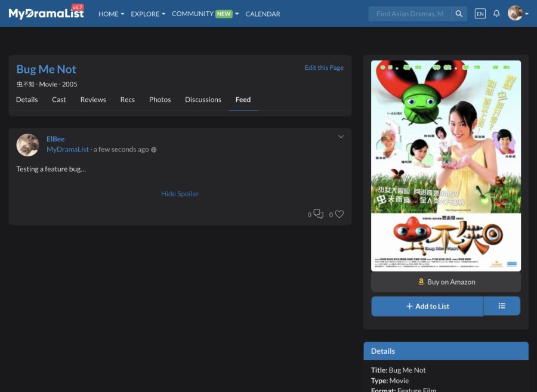Open the list options icon beside Add to List

tap(502, 305)
